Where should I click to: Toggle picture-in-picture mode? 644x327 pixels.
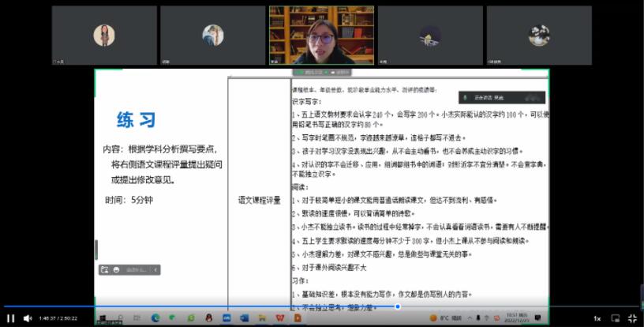[616, 318]
